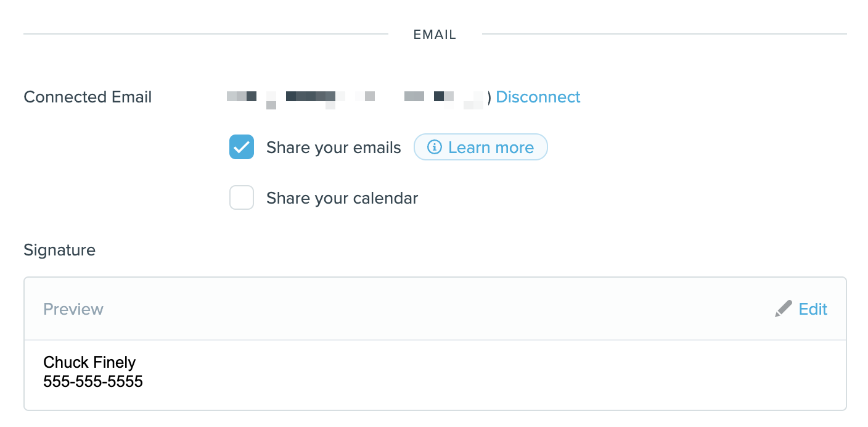This screenshot has height=427, width=868.
Task: Click the info icon in Learn more
Action: [435, 147]
